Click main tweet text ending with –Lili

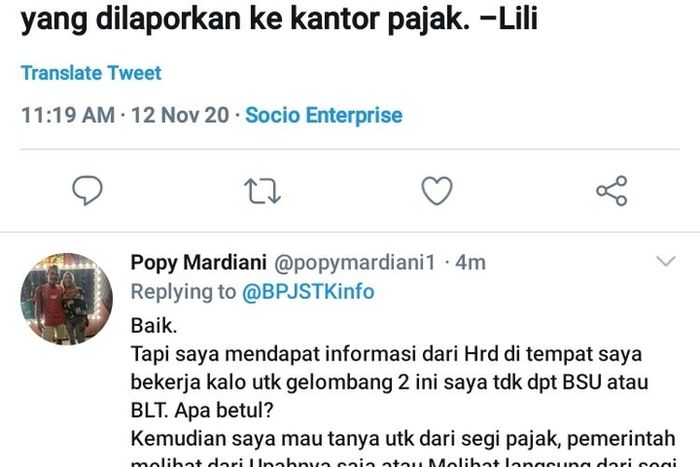[279, 19]
